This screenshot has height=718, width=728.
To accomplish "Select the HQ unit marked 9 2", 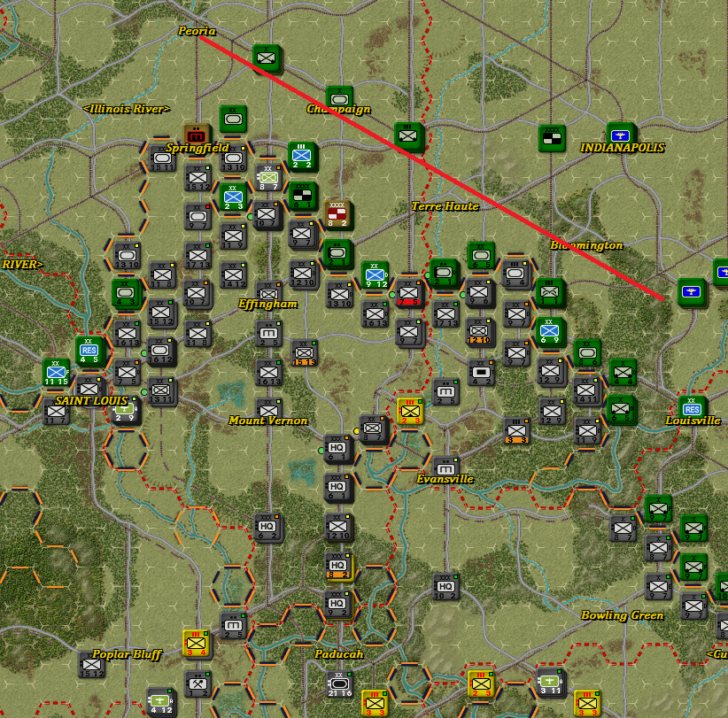I will click(x=337, y=604).
